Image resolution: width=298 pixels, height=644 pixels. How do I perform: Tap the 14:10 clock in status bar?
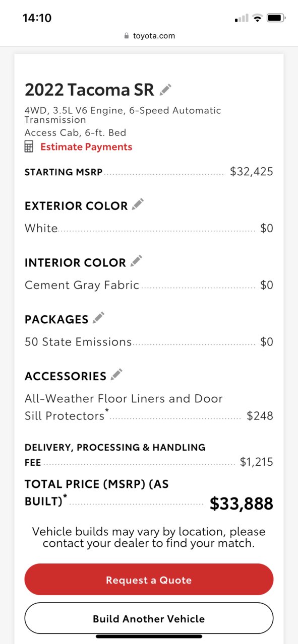pyautogui.click(x=37, y=18)
